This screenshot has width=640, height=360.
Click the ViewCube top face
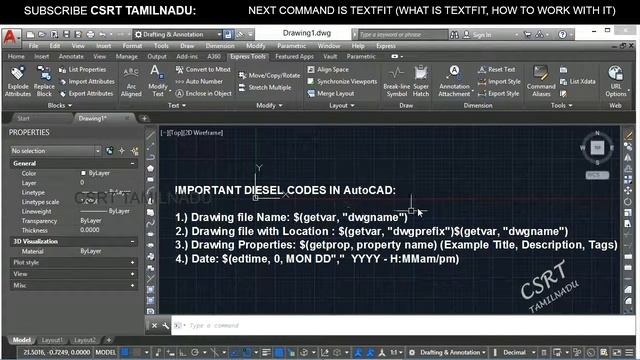597,148
